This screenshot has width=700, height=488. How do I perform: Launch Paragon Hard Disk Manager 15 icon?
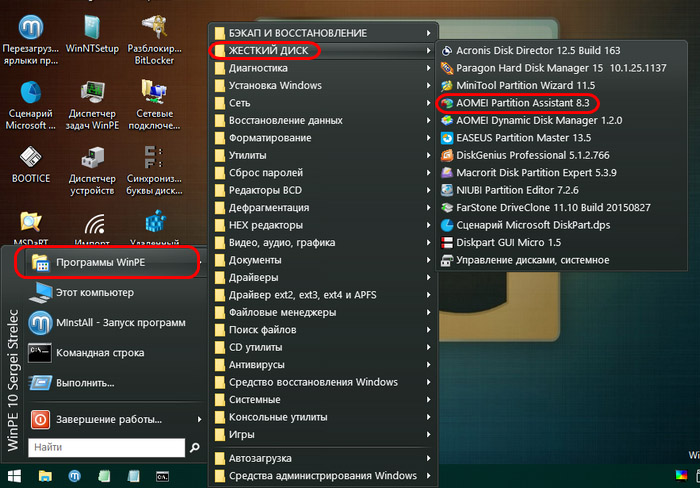446,68
